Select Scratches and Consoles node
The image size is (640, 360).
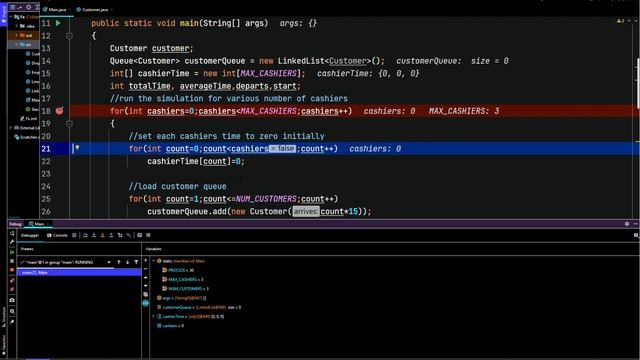(x=26, y=137)
